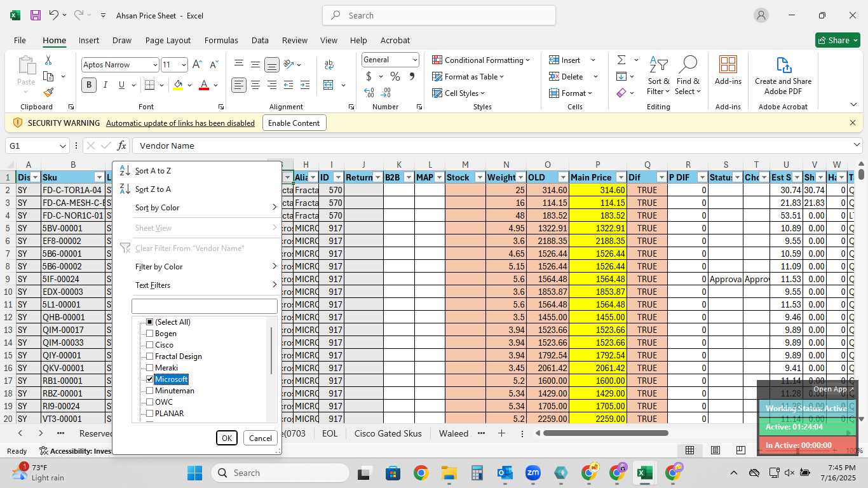The image size is (868, 488).
Task: Open the Data ribbon tab
Action: [x=260, y=40]
